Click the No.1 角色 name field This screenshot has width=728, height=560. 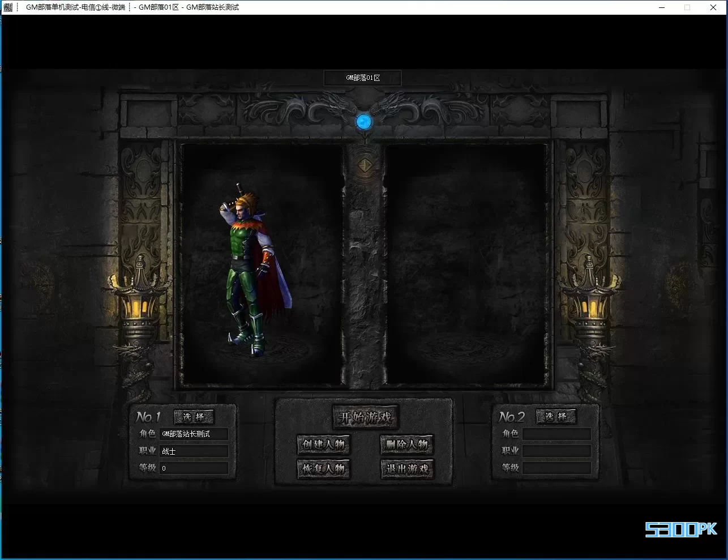[x=194, y=434]
